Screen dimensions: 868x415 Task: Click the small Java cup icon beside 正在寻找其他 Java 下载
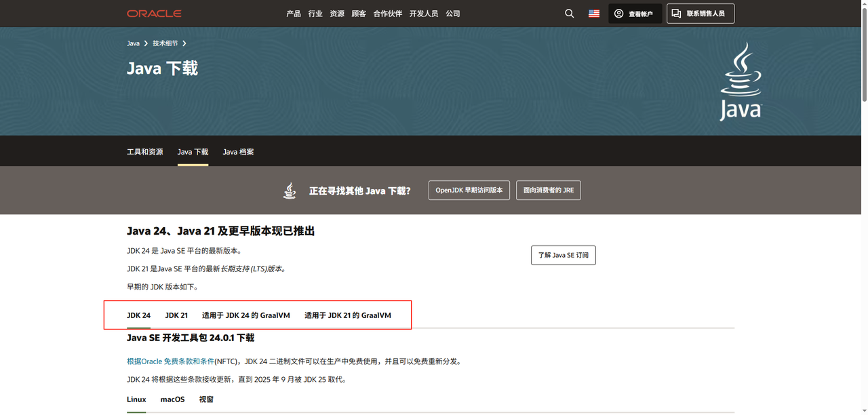click(290, 191)
